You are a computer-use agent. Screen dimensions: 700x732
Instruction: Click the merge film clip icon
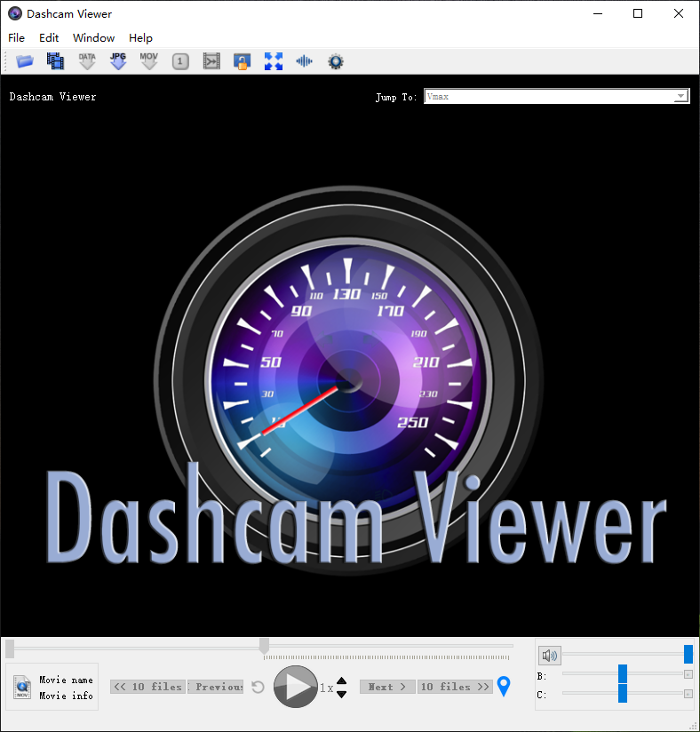211,61
